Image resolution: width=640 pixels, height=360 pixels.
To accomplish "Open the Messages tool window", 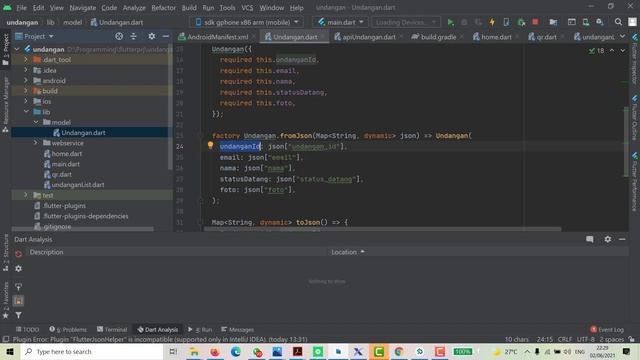I will (x=238, y=329).
